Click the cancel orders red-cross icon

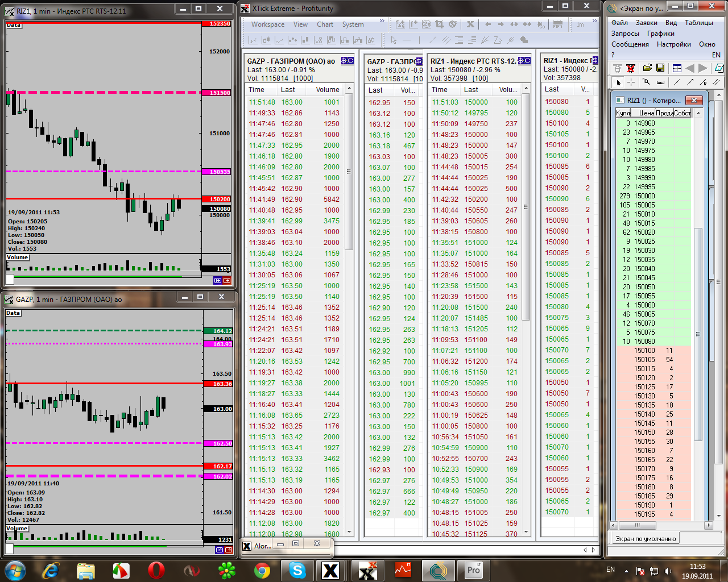(x=631, y=68)
